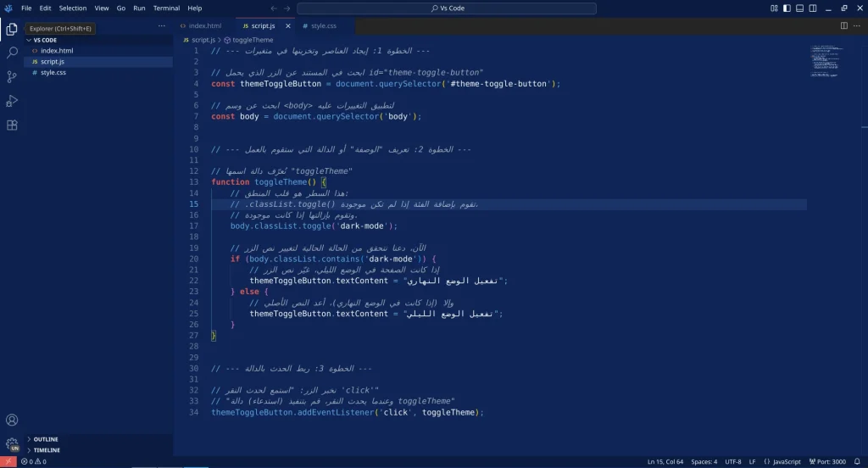The width and height of the screenshot is (868, 468).
Task: Toggle Secondary Side Bar visibility
Action: [813, 8]
